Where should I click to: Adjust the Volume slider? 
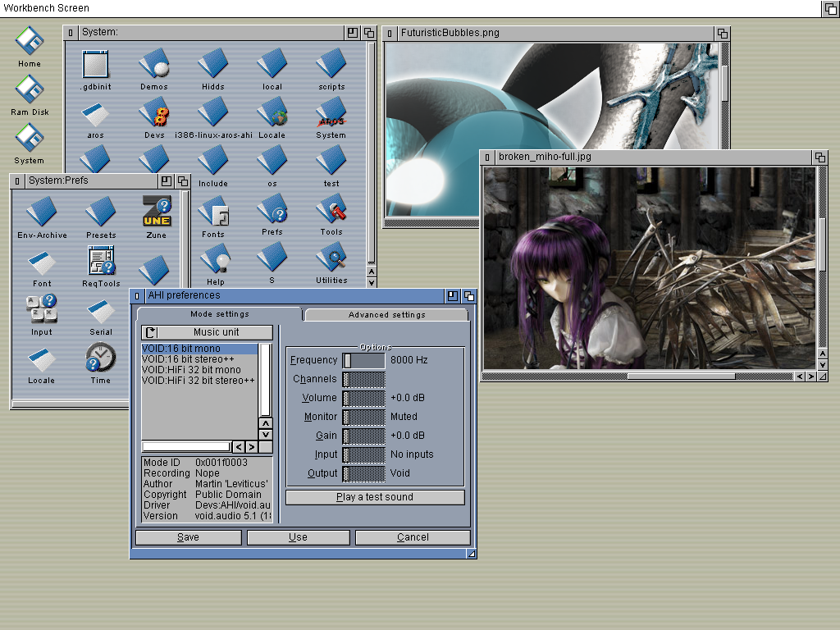click(363, 398)
